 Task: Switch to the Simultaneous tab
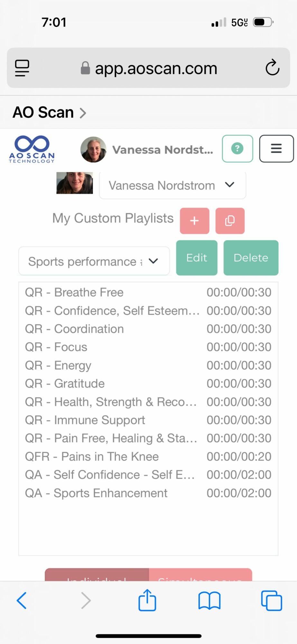click(x=200, y=576)
